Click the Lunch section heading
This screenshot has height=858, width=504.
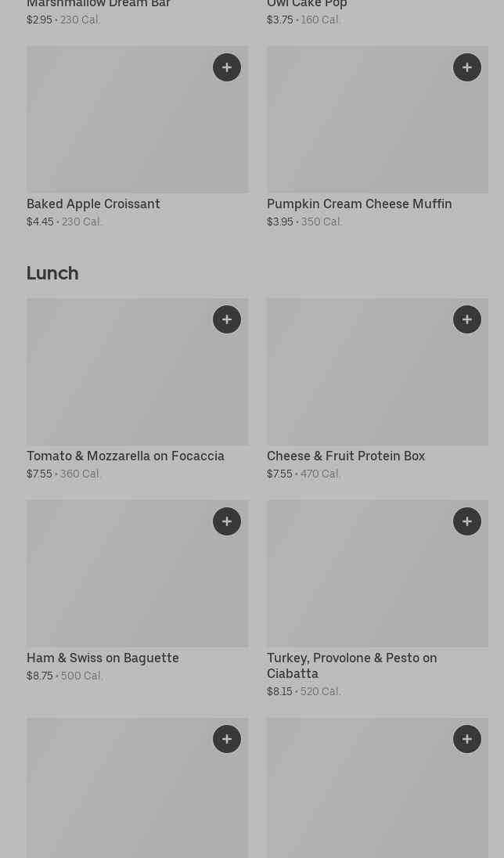click(52, 273)
